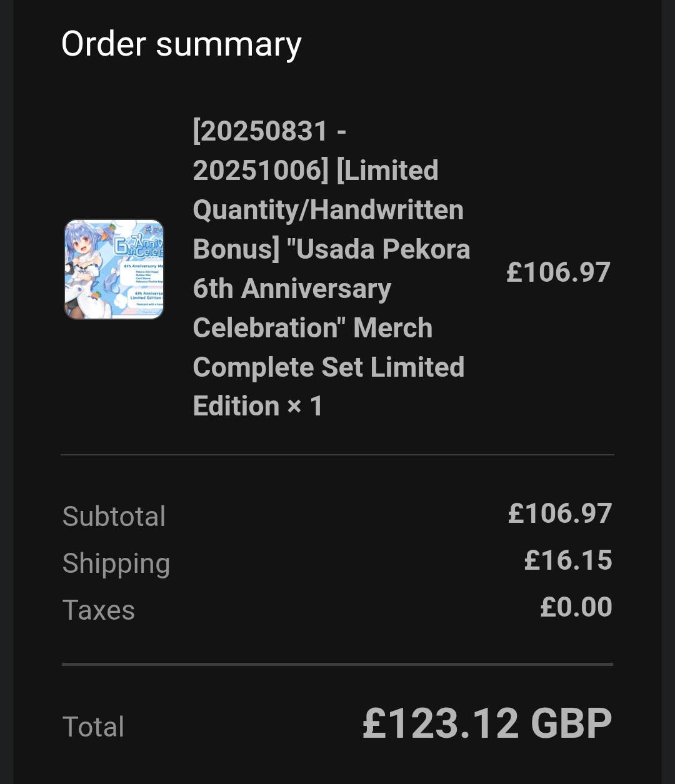Click the GBP currency code

click(x=571, y=723)
